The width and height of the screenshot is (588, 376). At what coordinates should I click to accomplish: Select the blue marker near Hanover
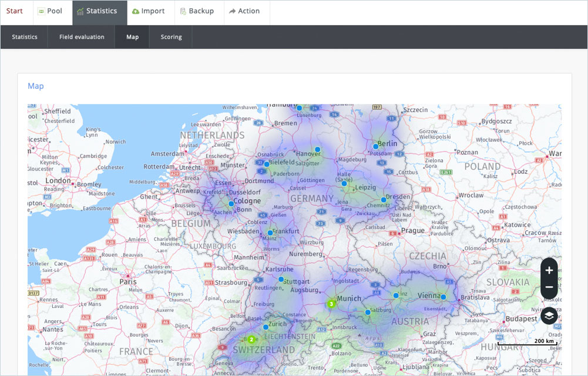pyautogui.click(x=317, y=149)
